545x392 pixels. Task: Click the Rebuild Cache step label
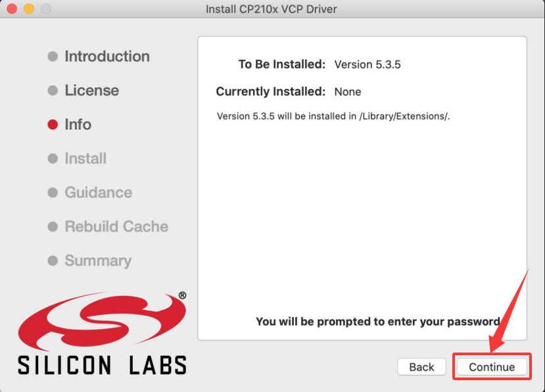click(x=116, y=226)
